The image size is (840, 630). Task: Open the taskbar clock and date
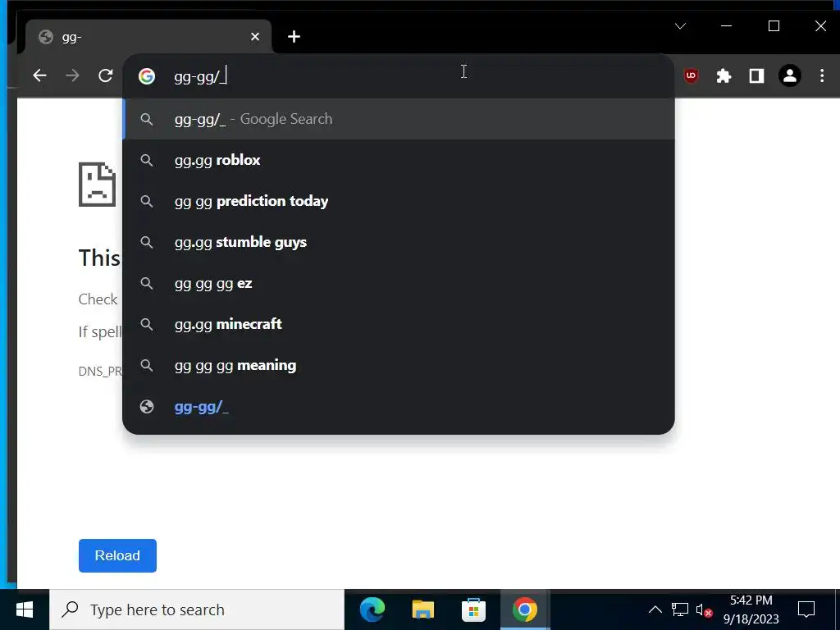751,609
